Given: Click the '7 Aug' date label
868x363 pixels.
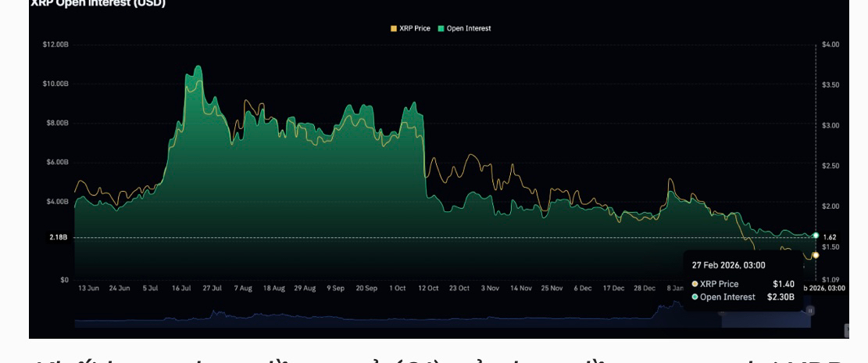Looking at the screenshot, I should click(x=242, y=289).
